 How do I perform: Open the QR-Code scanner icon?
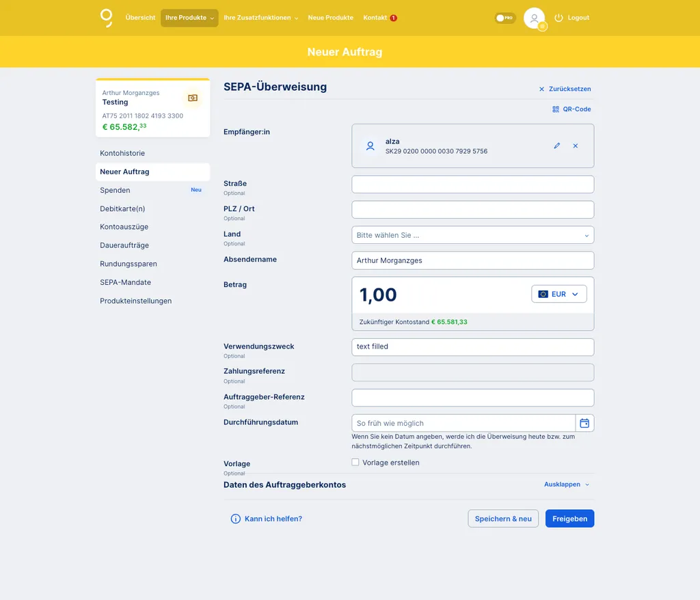[x=556, y=109]
